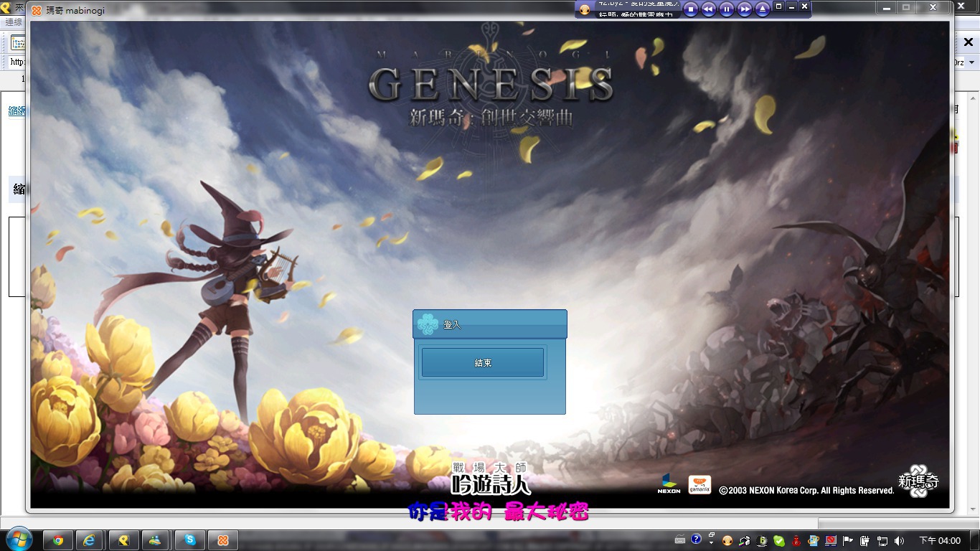
Task: Minimize the Mabinogi game window
Action: 887,7
